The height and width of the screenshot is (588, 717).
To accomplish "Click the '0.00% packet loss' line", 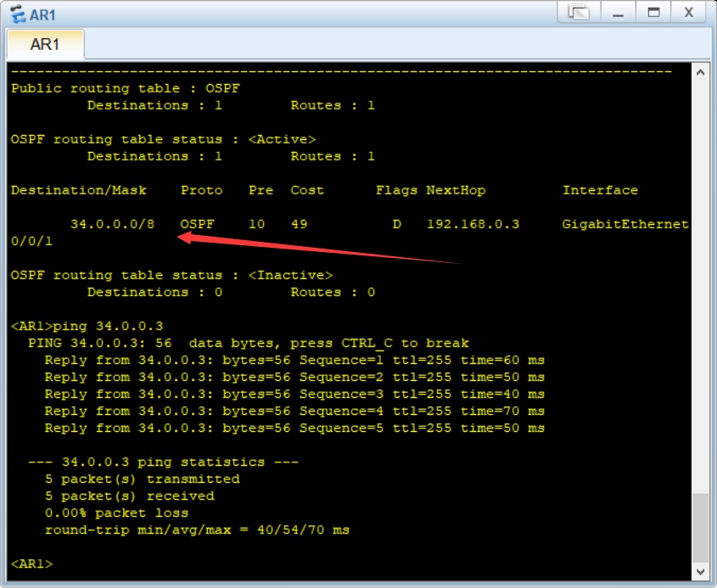I will coord(116,512).
